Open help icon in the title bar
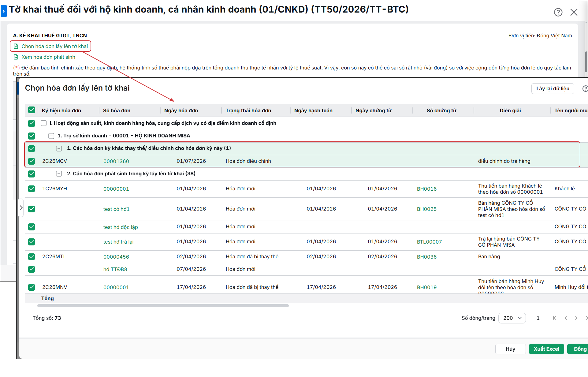 pyautogui.click(x=558, y=12)
